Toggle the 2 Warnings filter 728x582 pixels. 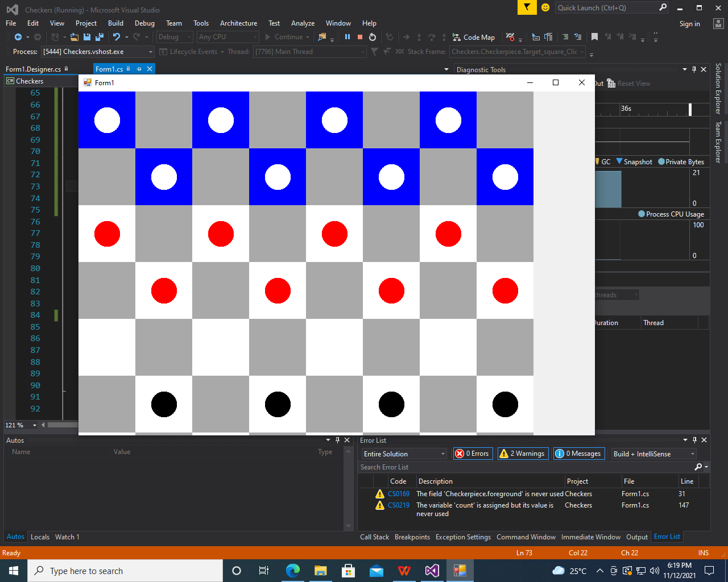point(523,454)
